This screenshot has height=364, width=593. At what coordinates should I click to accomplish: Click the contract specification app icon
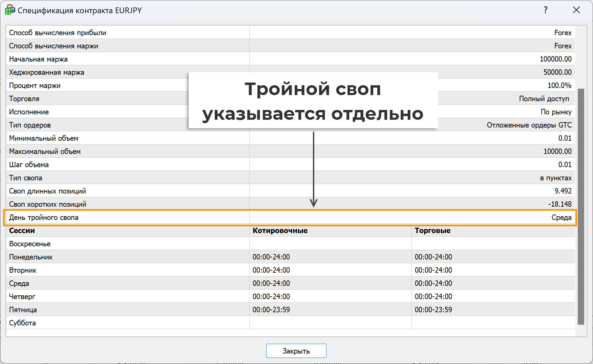pyautogui.click(x=10, y=10)
